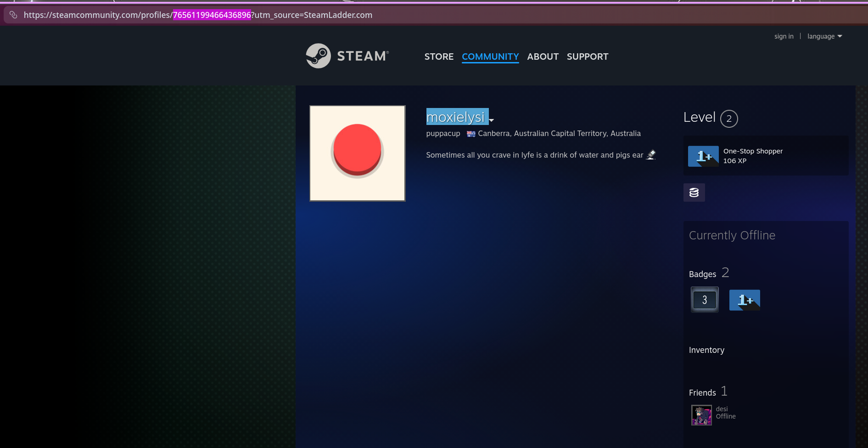Image resolution: width=868 pixels, height=448 pixels.
Task: Click the Steam logo icon
Action: (318, 56)
